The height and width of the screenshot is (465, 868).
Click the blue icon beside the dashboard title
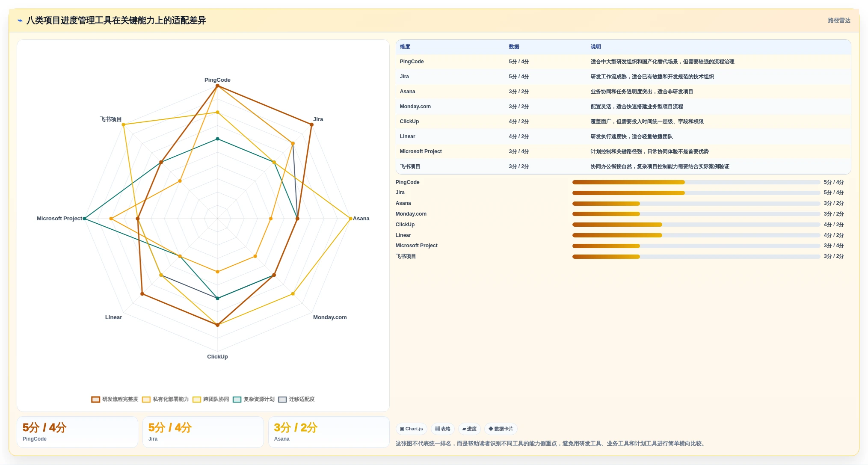[20, 21]
